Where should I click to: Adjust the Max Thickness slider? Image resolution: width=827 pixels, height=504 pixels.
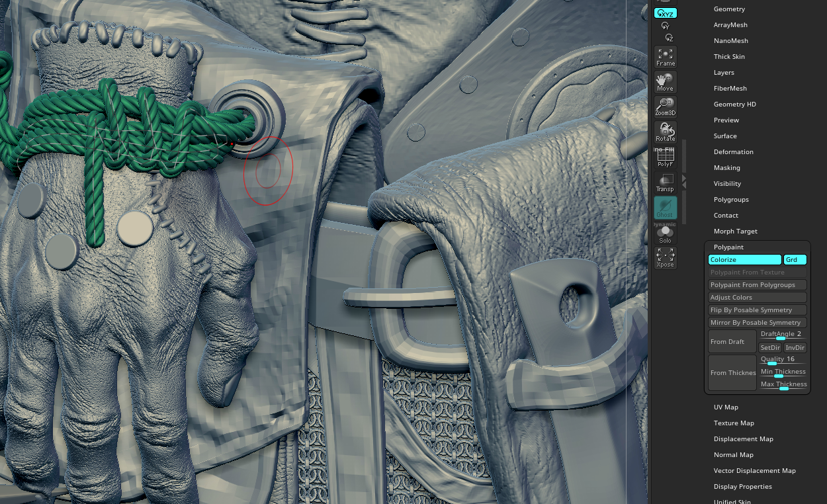click(783, 385)
